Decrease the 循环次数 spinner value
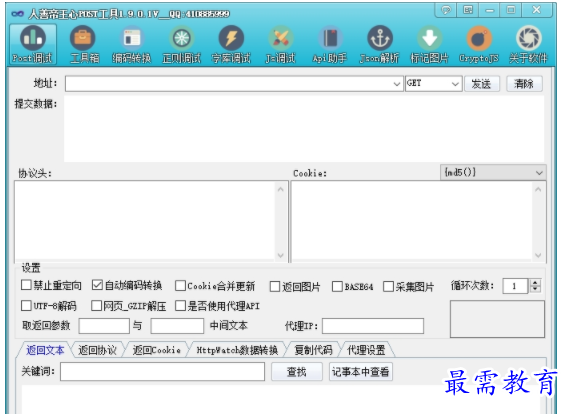This screenshot has width=566, height=414. (x=535, y=289)
